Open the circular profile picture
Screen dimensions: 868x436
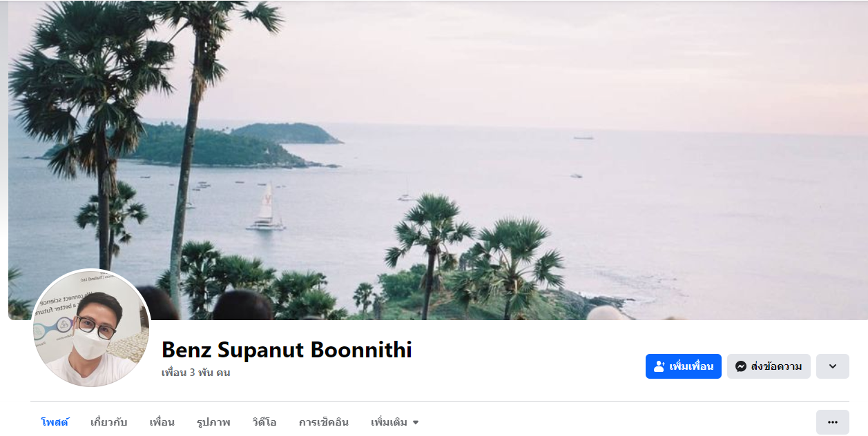[91, 328]
